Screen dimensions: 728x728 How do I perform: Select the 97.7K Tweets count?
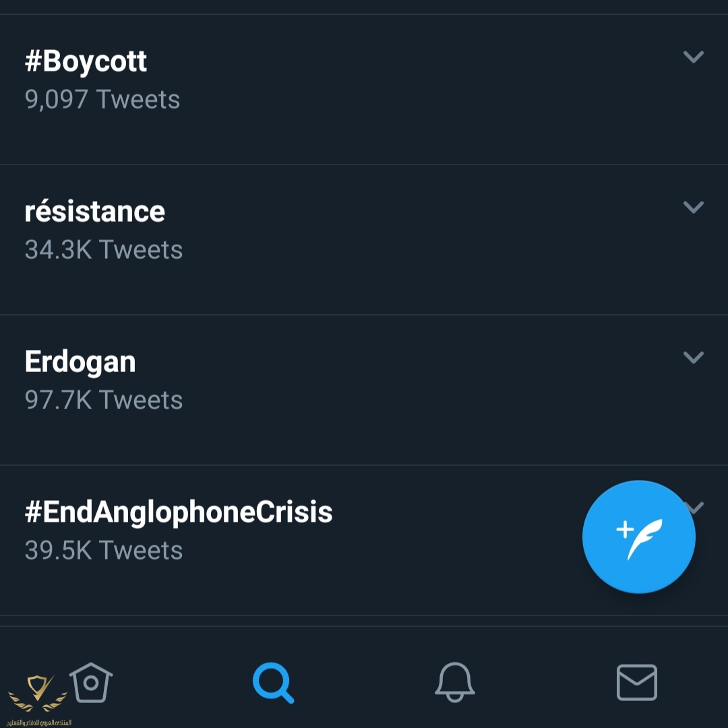coord(104,400)
